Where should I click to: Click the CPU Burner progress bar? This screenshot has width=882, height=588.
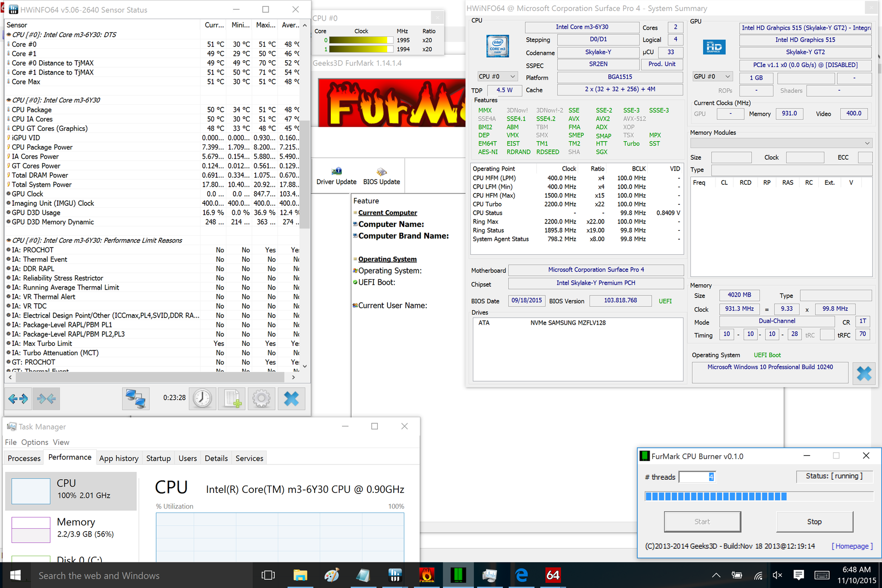click(759, 496)
